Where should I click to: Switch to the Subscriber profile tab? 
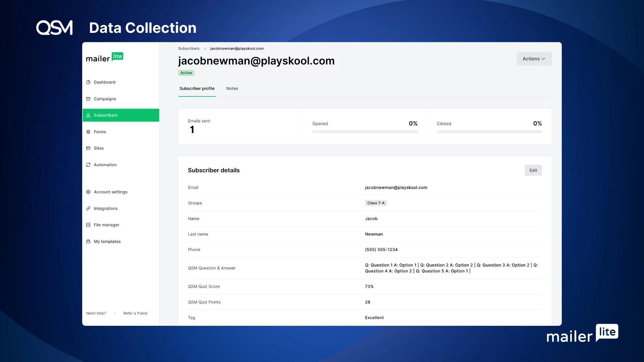pos(197,88)
